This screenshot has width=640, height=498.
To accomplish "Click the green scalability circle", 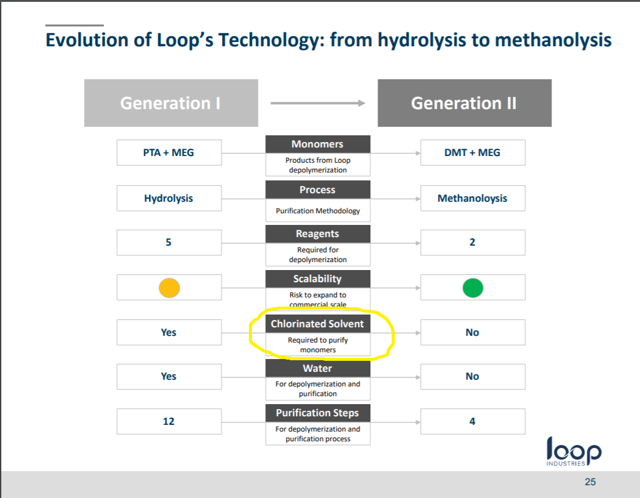I will pos(473,288).
